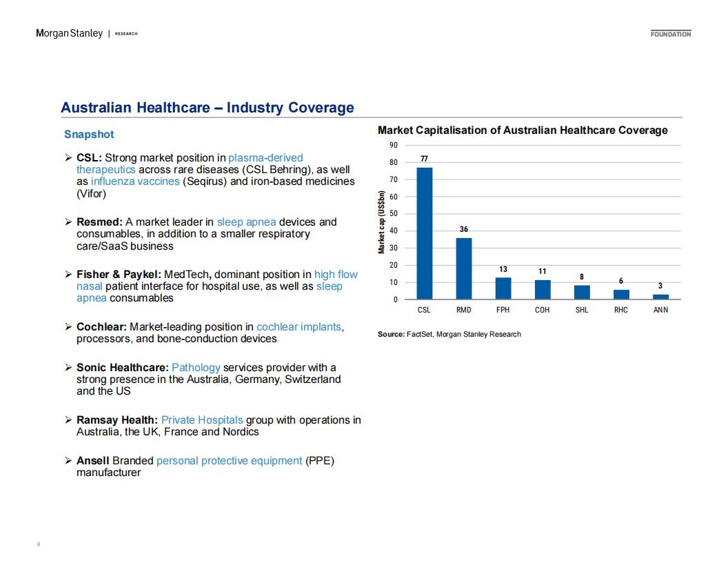Click the 'Source: FactSet, Morgan Stanley Research' note
728x563 pixels.
coord(449,335)
